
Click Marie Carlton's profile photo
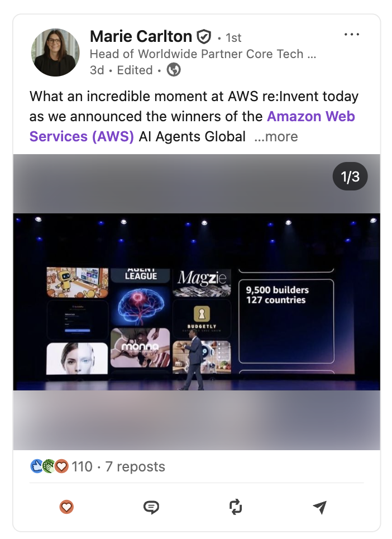pyautogui.click(x=55, y=53)
